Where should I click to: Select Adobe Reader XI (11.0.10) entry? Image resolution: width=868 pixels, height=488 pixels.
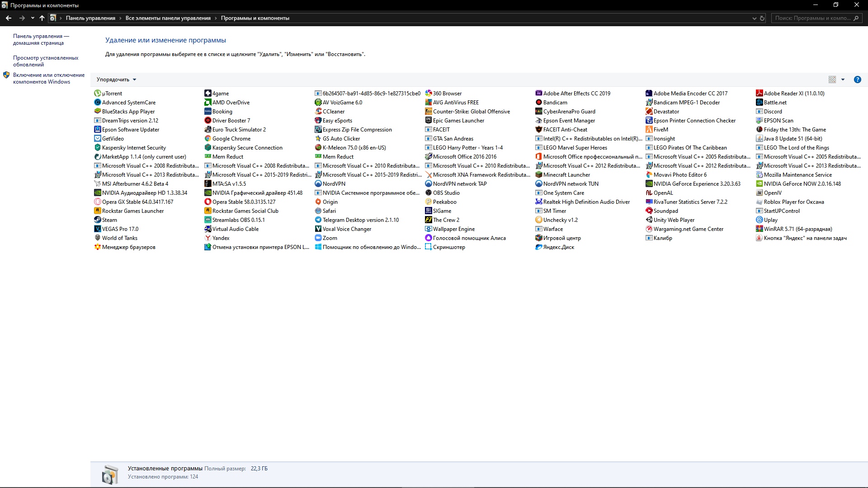pos(790,94)
